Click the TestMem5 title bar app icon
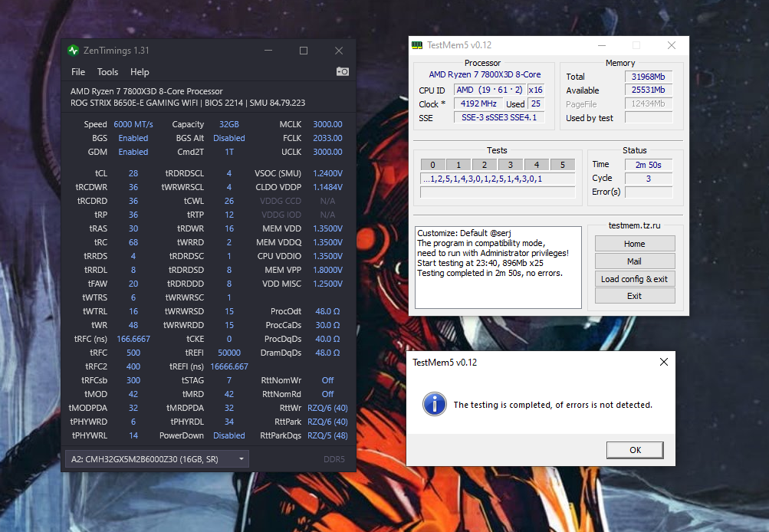769x532 pixels. point(417,45)
